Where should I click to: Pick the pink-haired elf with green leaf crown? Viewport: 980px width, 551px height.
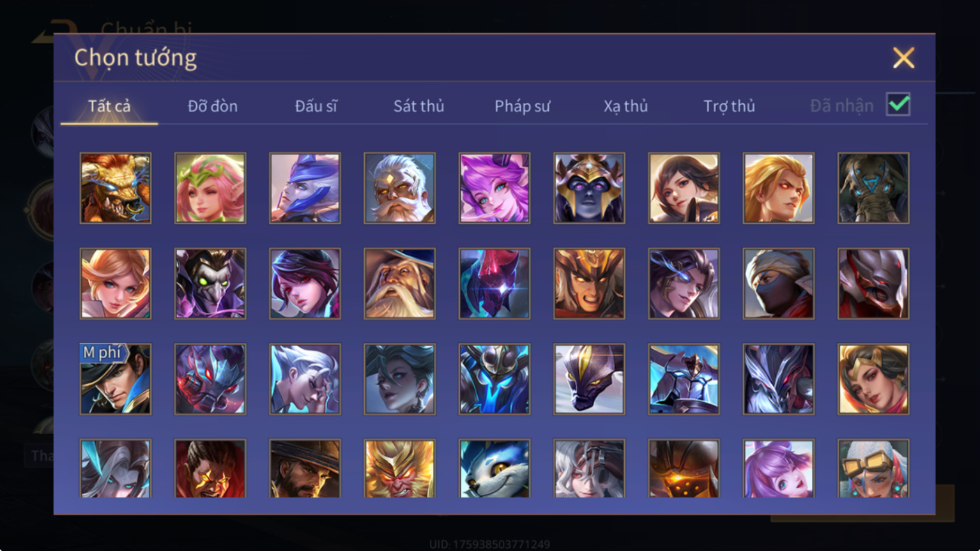pyautogui.click(x=210, y=188)
